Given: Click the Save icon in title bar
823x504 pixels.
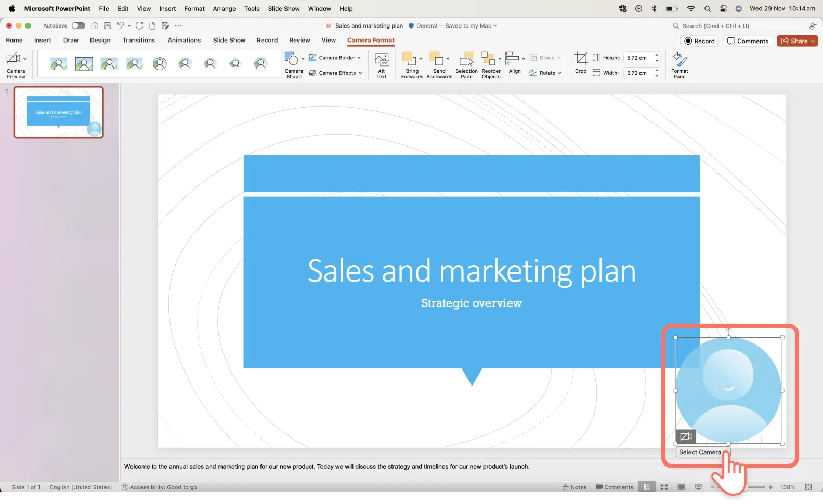Looking at the screenshot, I should (x=108, y=25).
